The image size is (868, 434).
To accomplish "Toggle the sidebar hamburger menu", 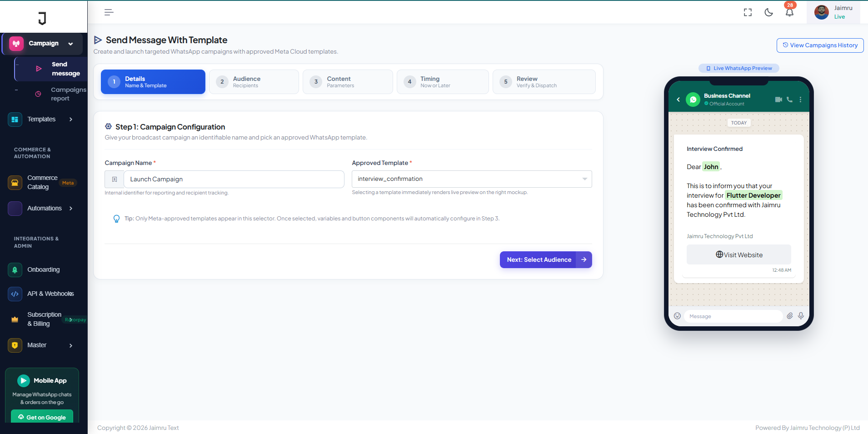I will pos(109,12).
